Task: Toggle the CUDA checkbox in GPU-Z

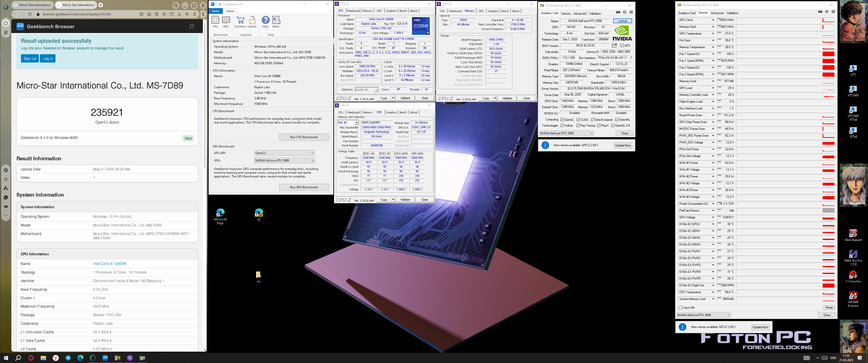Action: click(x=578, y=119)
